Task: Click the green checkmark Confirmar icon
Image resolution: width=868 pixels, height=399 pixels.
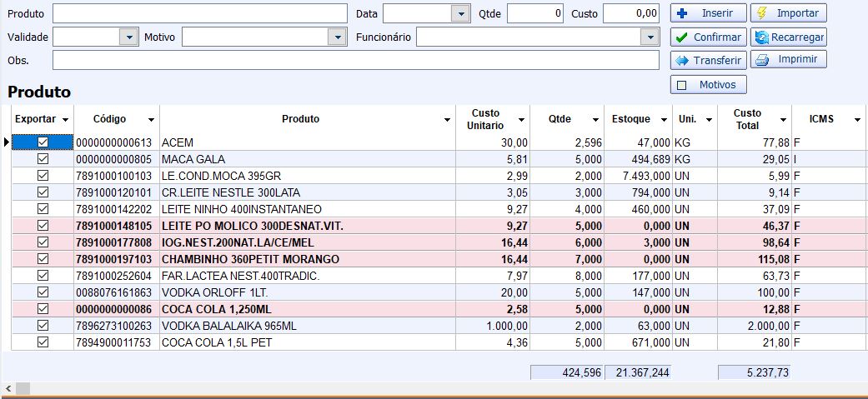Action: click(682, 37)
